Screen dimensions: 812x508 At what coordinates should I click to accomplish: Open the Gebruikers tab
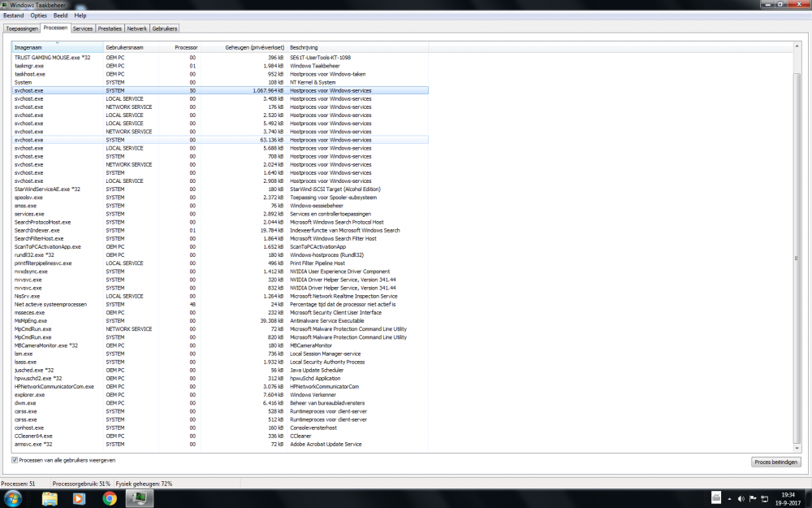(x=165, y=28)
